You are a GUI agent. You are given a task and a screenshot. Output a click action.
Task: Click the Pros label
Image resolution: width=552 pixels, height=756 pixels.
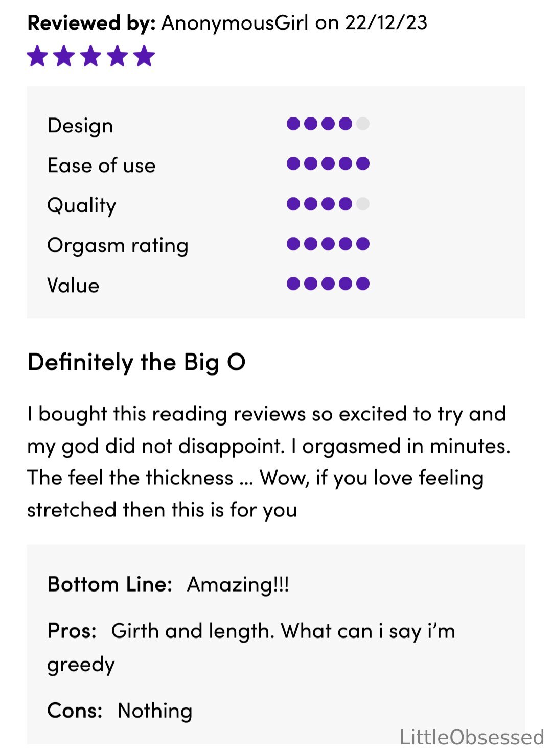72,631
